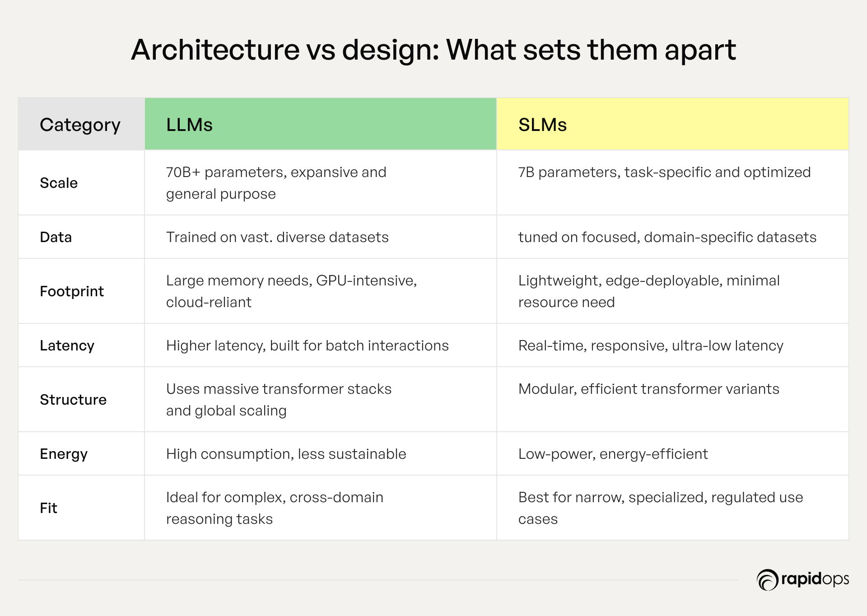Click 'Lightweight, edge-deployable' SLM cell
Screen dimensions: 867x616
(673, 291)
